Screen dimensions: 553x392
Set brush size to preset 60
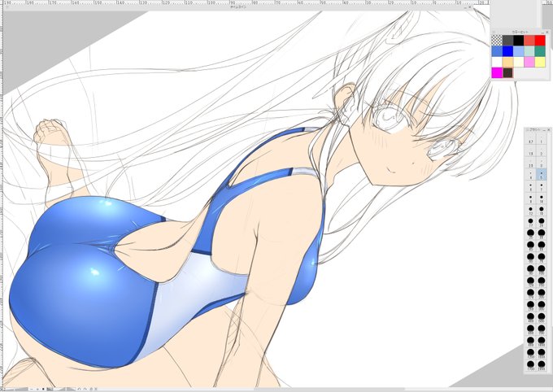coord(530,259)
